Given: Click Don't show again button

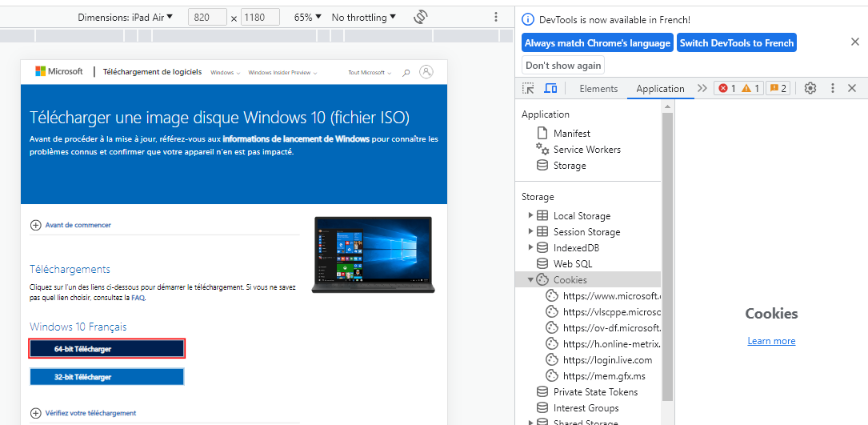Looking at the screenshot, I should pyautogui.click(x=563, y=65).
